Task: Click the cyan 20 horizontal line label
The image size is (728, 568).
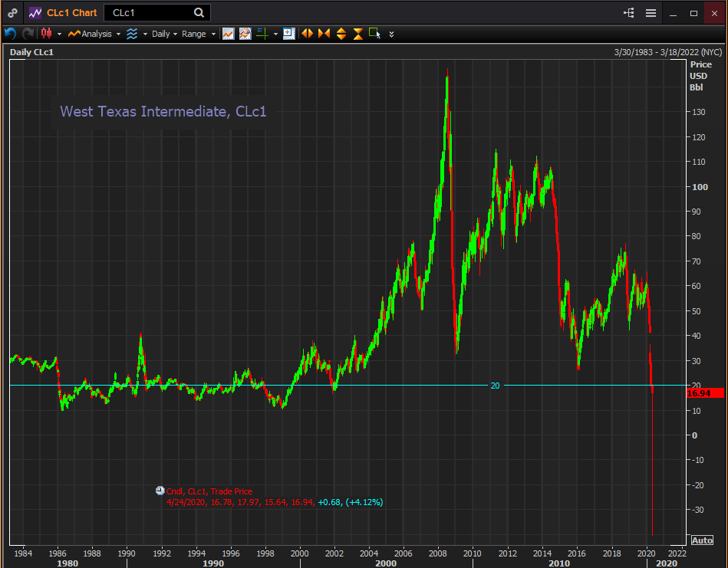Action: click(x=495, y=386)
